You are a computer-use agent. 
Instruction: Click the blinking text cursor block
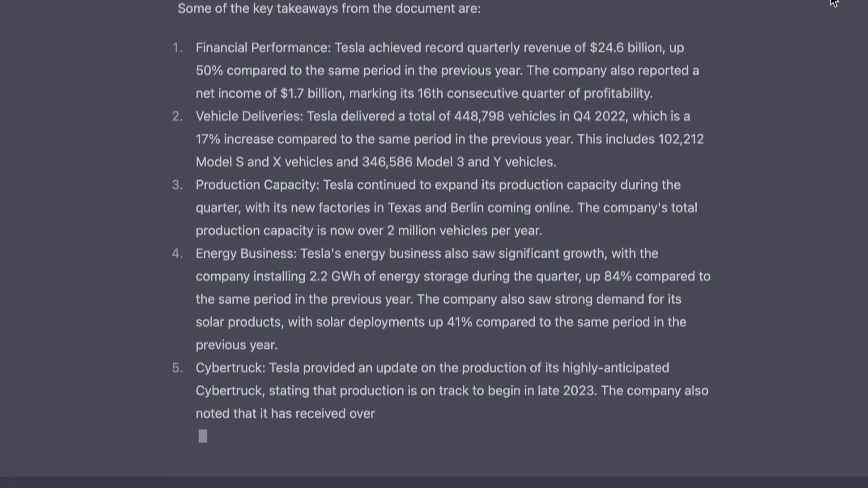point(203,436)
